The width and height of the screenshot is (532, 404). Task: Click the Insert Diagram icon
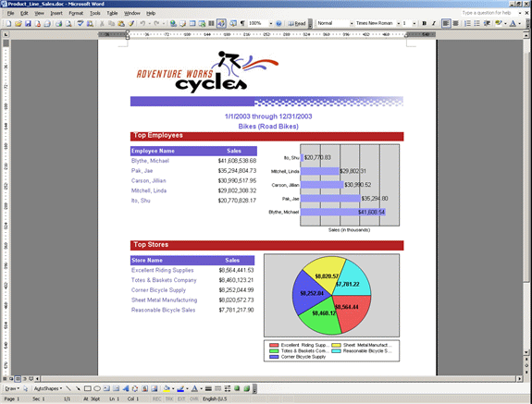coord(135,388)
